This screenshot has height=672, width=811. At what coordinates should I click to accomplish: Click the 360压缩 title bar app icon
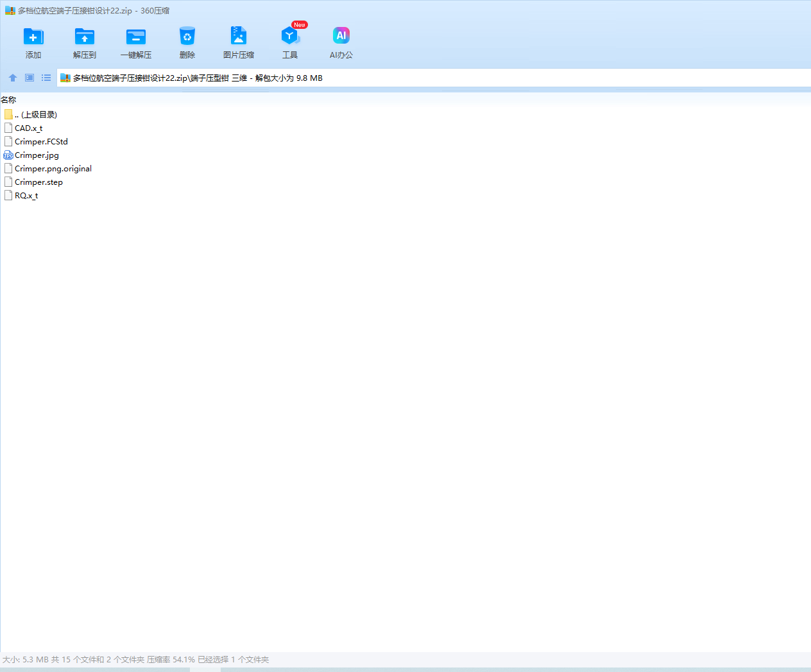click(10, 10)
